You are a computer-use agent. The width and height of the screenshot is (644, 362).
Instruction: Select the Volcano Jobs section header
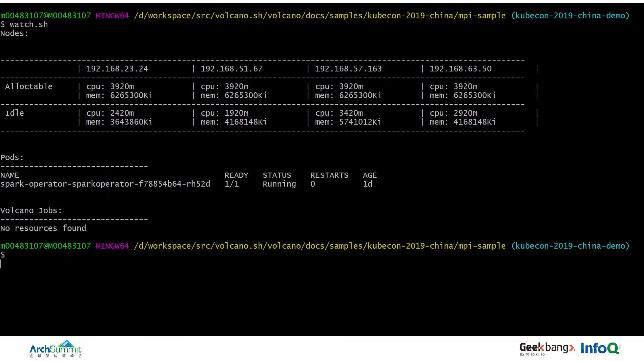(30, 210)
